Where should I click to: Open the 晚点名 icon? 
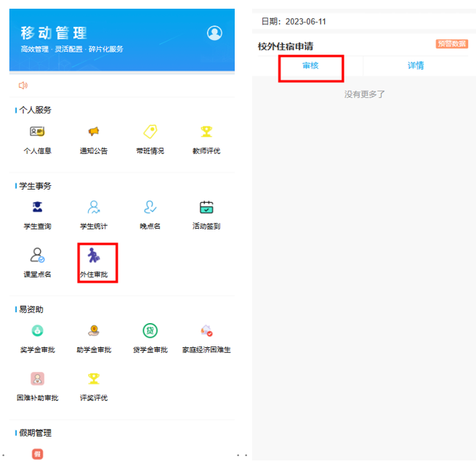click(150, 208)
